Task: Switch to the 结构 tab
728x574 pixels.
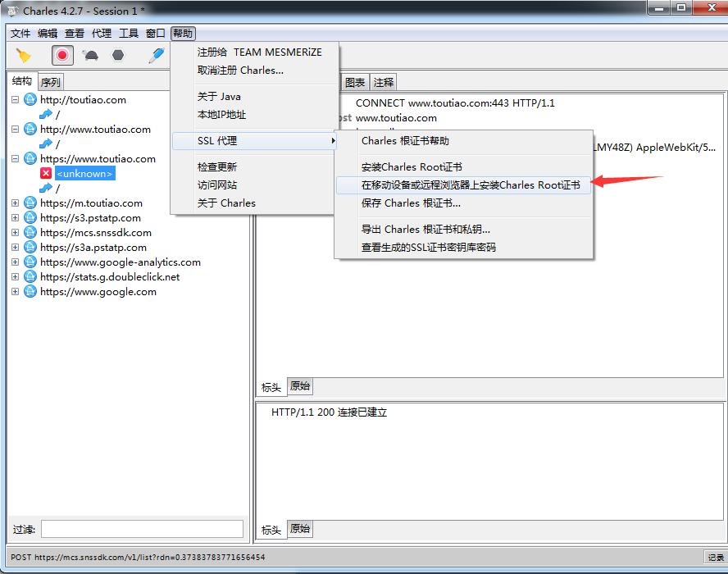Action: point(22,81)
